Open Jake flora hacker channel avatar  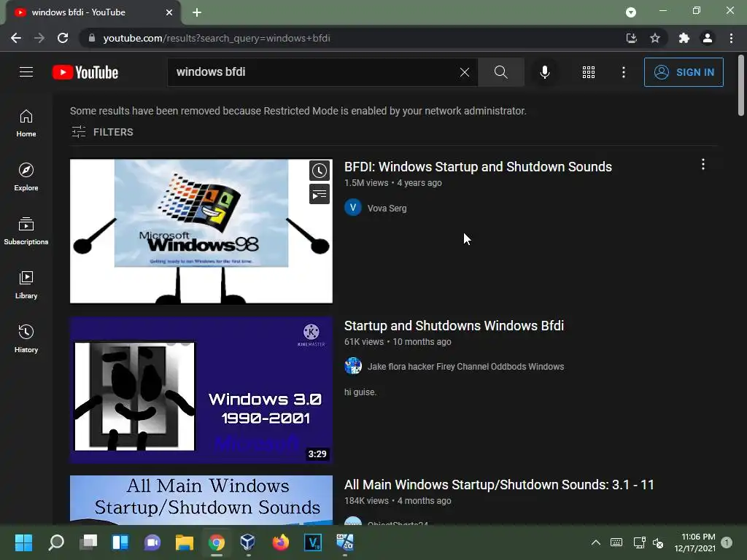click(x=353, y=366)
